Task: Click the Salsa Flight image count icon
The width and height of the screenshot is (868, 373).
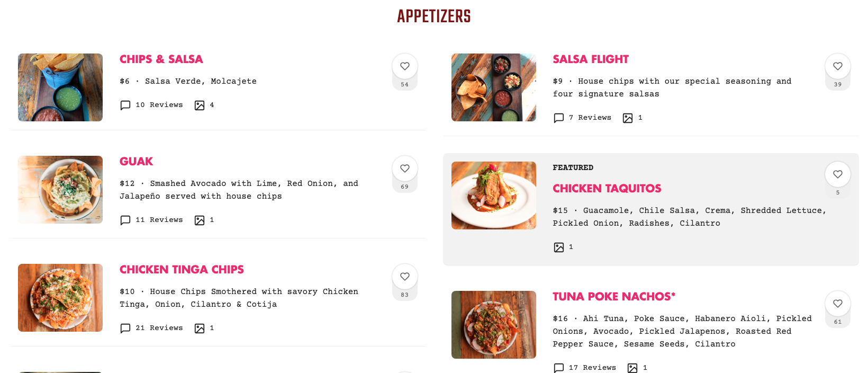Action: point(628,118)
